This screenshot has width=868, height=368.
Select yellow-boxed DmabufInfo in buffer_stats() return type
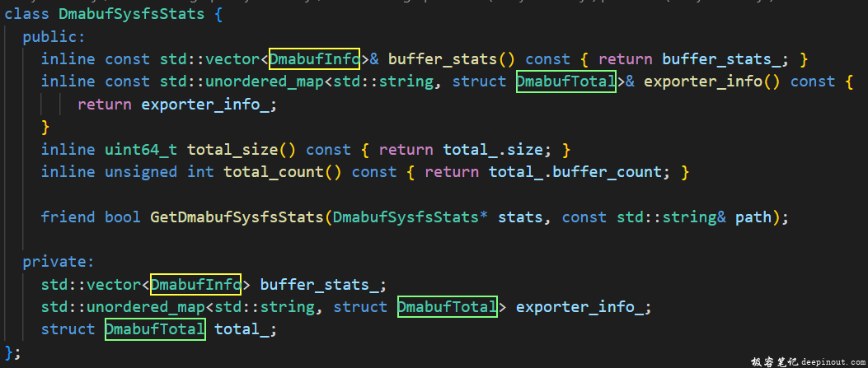[x=314, y=59]
